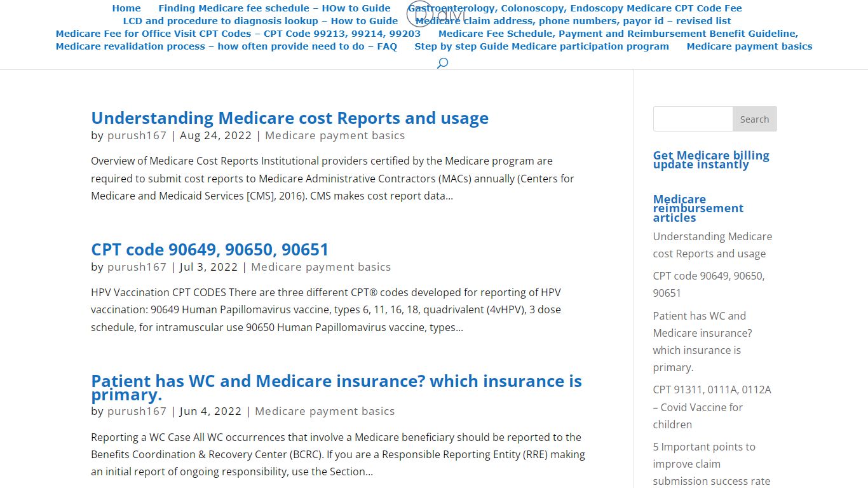Open Medicare payment basics category on Aug 24 post
The image size is (868, 488).
pyautogui.click(x=335, y=135)
